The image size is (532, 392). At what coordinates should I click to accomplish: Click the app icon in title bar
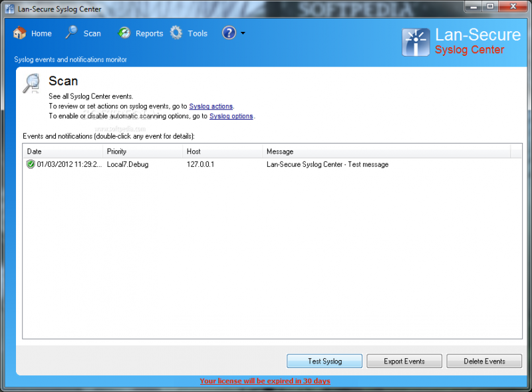point(10,9)
